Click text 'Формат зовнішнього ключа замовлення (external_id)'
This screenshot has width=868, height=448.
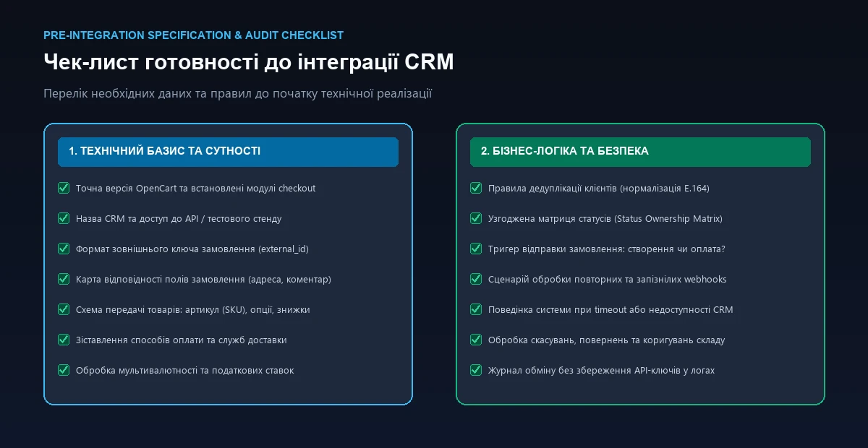click(x=192, y=249)
